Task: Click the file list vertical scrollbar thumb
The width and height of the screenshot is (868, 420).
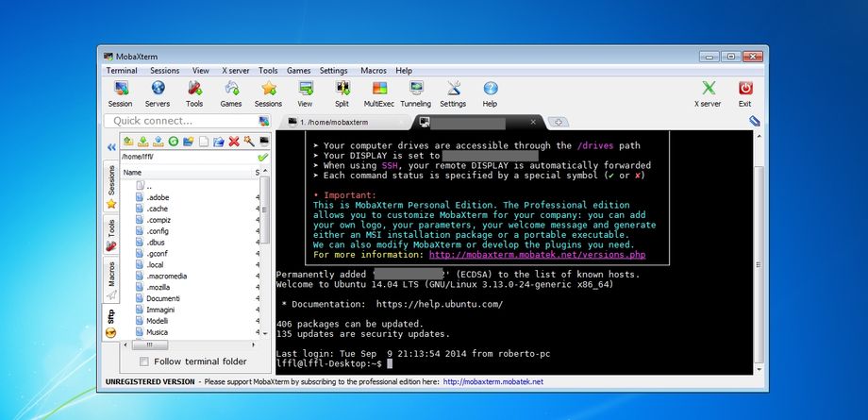Action: (x=264, y=210)
